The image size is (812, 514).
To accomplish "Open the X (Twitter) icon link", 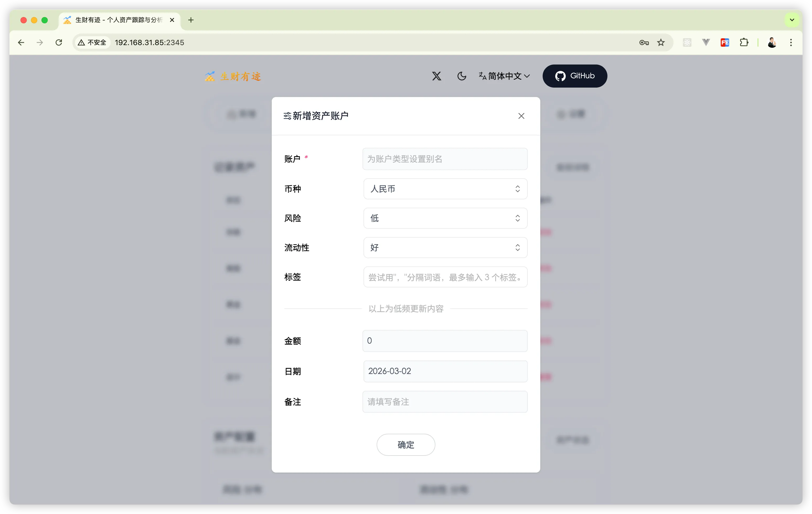I will (x=436, y=76).
